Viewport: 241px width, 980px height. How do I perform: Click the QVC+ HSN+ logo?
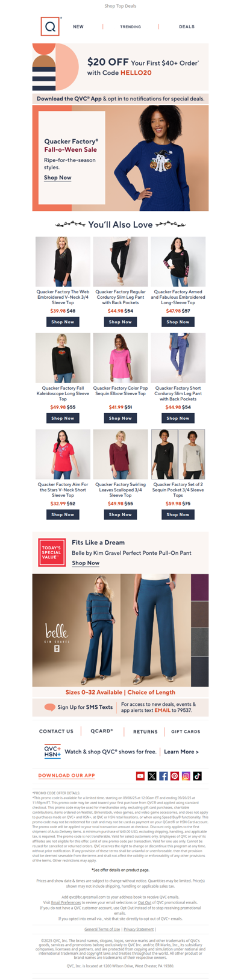52,751
